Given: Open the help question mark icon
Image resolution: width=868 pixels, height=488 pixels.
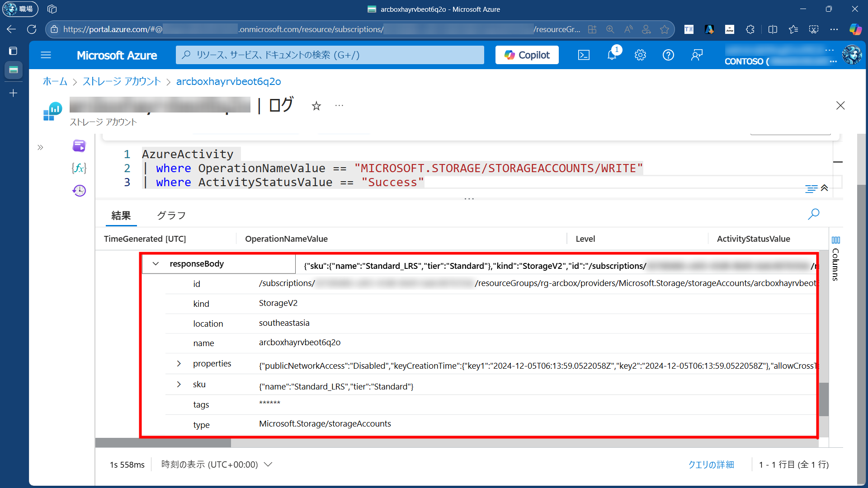Looking at the screenshot, I should (x=668, y=55).
